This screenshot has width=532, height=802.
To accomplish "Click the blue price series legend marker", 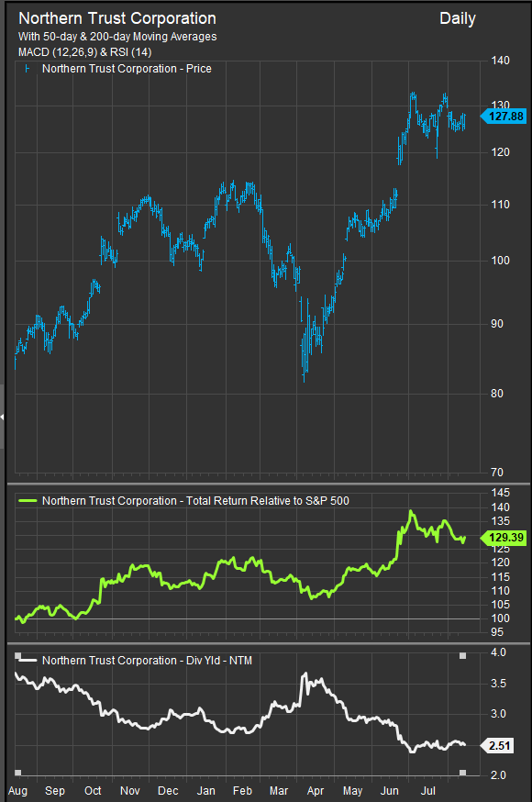I will click(28, 69).
